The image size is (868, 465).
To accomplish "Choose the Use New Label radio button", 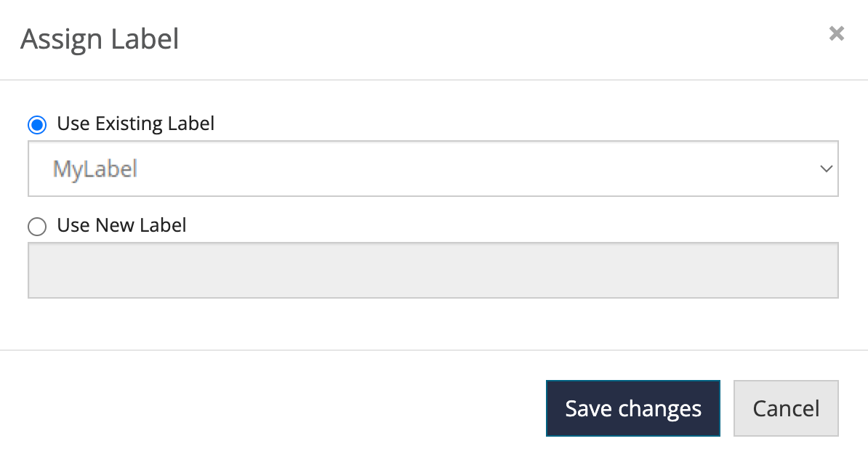I will point(36,227).
